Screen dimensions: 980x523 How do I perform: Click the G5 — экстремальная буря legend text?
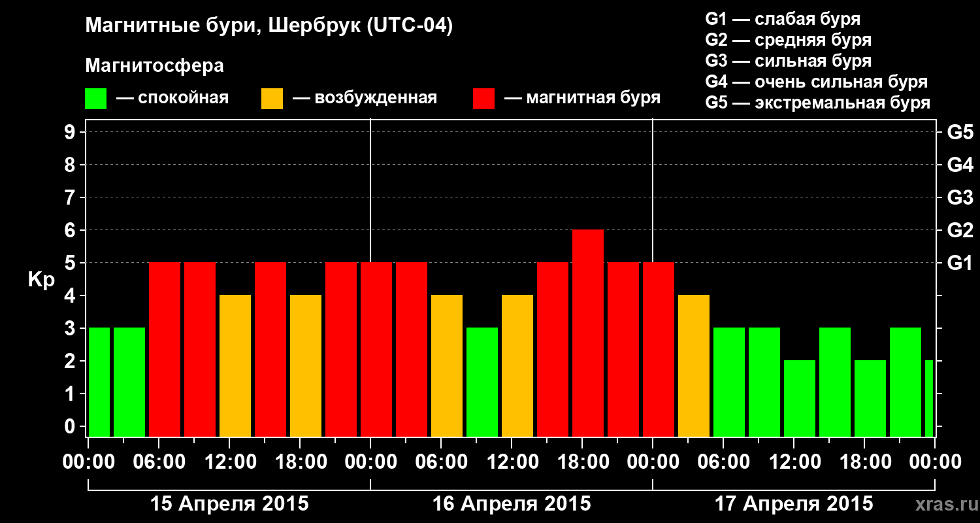tap(818, 103)
